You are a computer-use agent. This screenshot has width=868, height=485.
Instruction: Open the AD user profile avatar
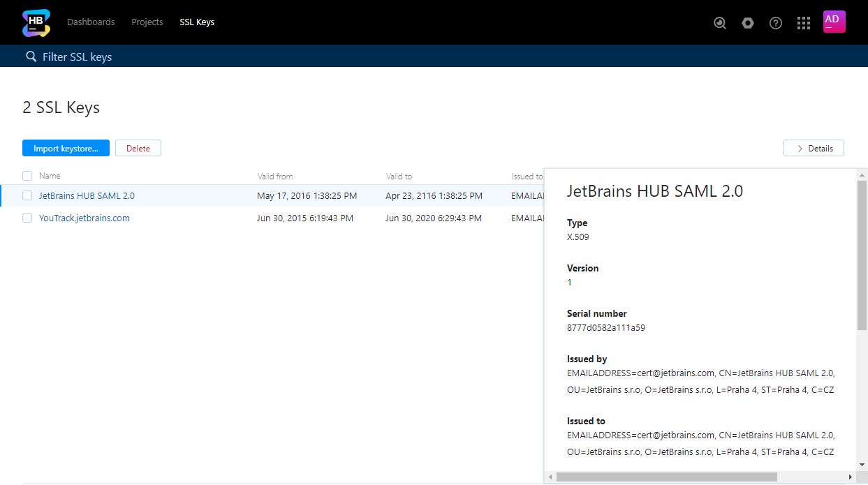pos(834,22)
